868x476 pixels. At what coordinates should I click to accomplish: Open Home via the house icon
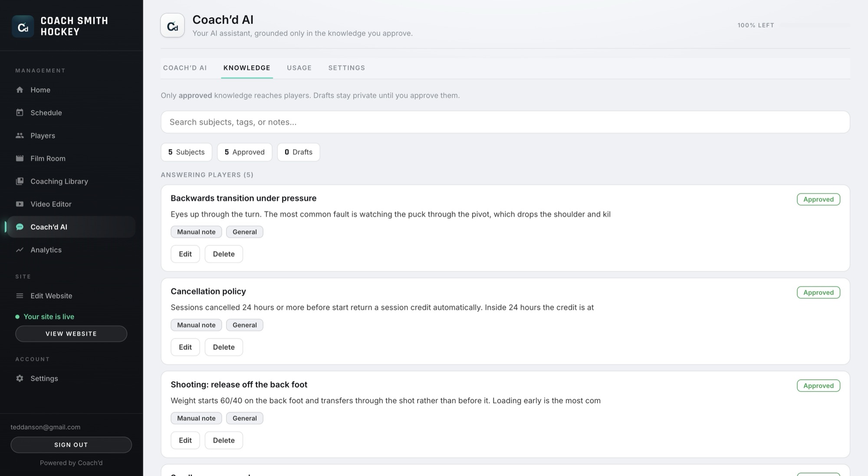[20, 90]
